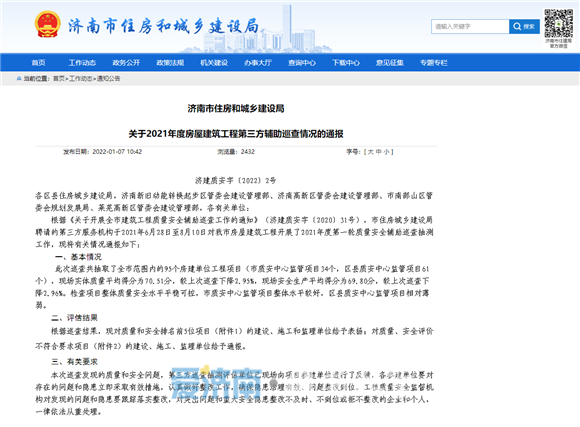Click the WeChat QR code image
The image size is (580, 427).
pos(559,23)
